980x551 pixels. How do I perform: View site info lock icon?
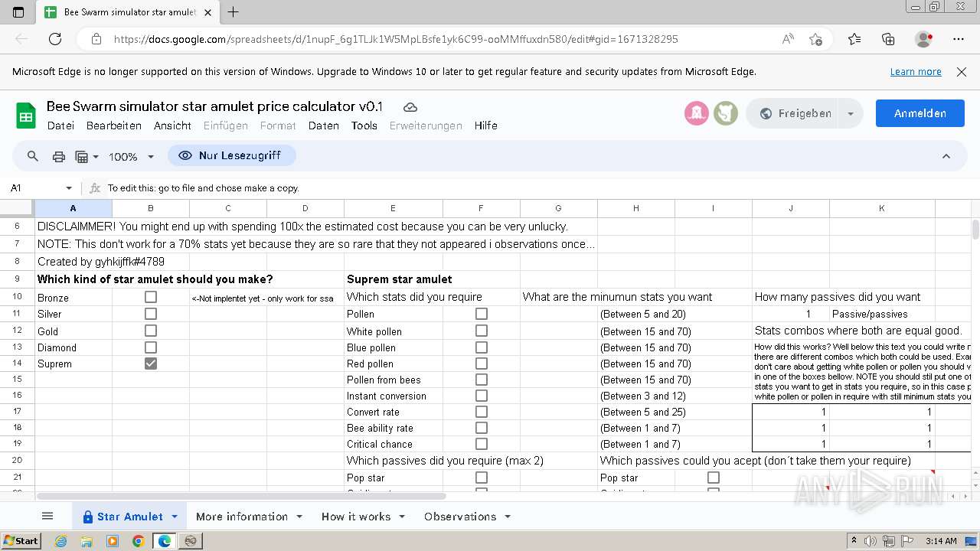pyautogui.click(x=96, y=39)
